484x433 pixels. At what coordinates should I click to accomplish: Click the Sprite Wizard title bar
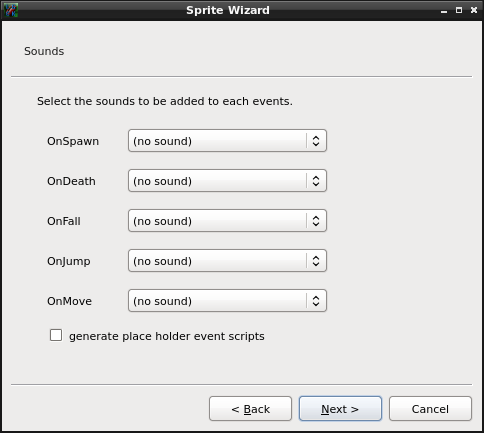pos(228,10)
